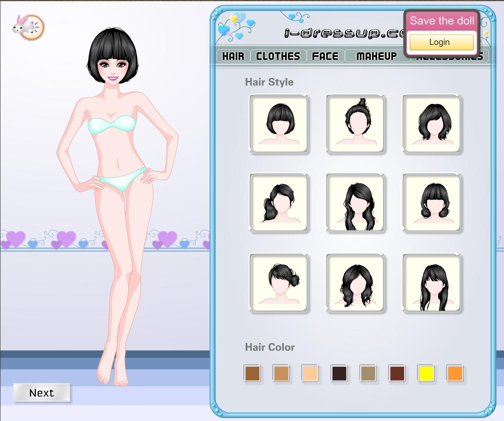Choose the top knot bun hairstyle
The height and width of the screenshot is (421, 504).
click(355, 124)
